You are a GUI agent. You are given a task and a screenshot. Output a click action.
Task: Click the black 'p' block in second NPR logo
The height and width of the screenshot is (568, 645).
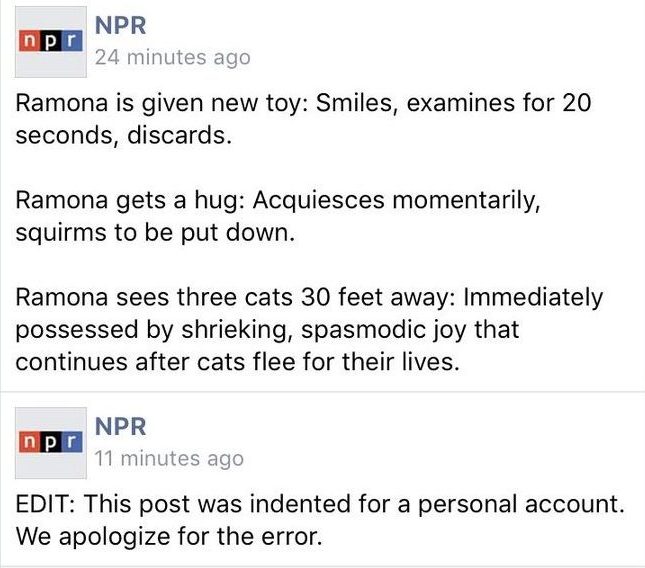[x=47, y=441]
